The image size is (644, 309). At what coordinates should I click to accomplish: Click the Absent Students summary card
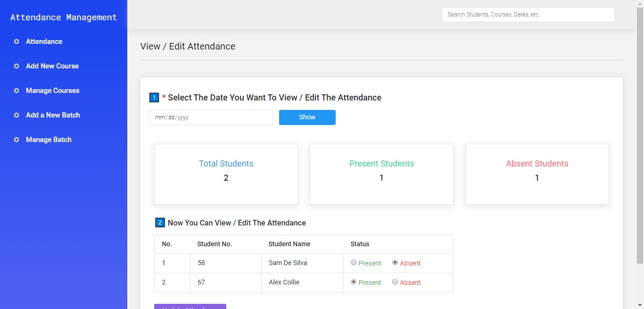click(x=537, y=174)
